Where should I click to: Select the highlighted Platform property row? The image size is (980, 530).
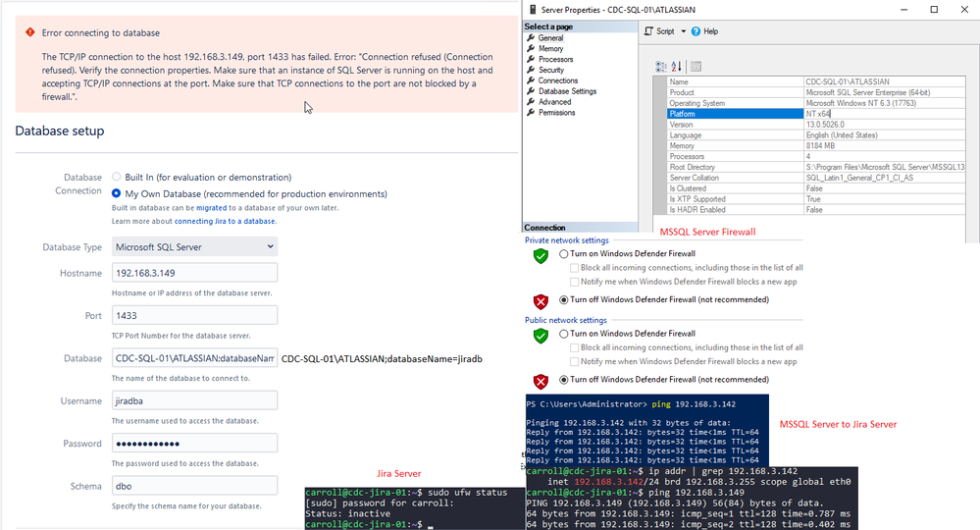[816, 114]
